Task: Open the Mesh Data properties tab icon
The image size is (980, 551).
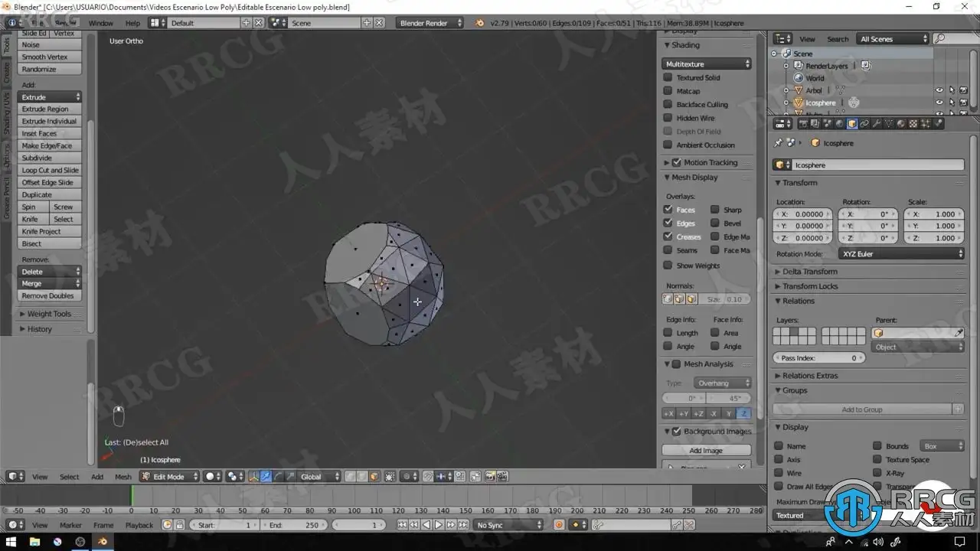Action: [889, 123]
